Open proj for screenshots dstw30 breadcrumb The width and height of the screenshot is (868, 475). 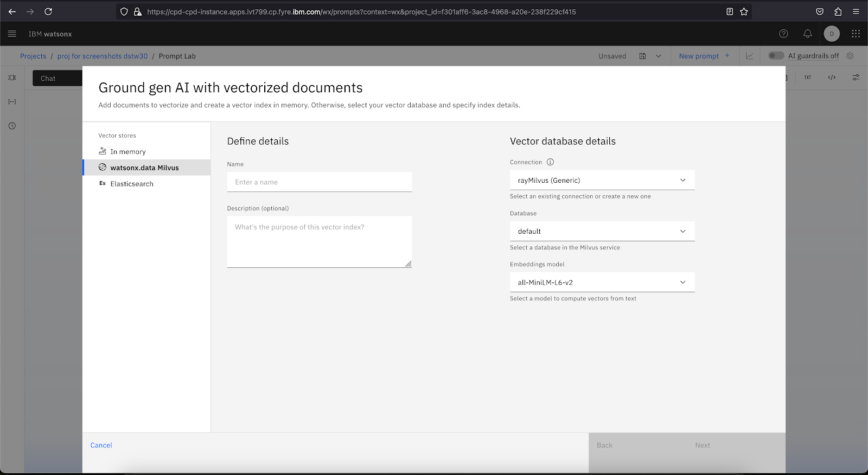point(103,56)
